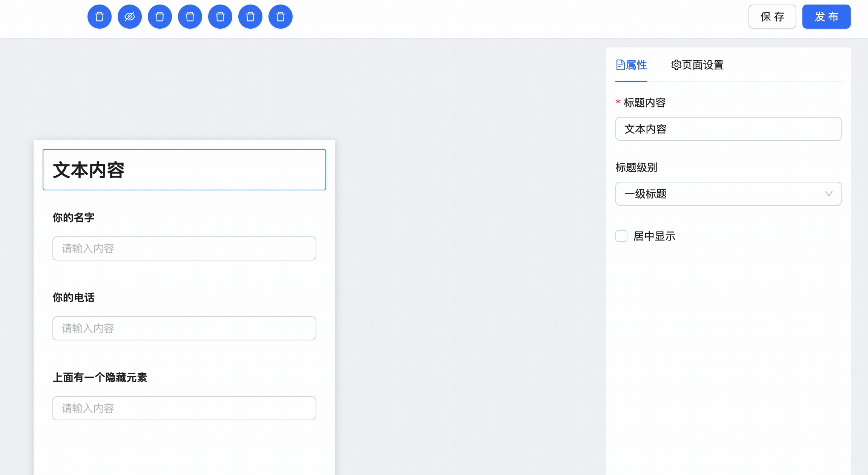The height and width of the screenshot is (475, 868).
Task: Click the blue 发布 button
Action: coord(826,17)
